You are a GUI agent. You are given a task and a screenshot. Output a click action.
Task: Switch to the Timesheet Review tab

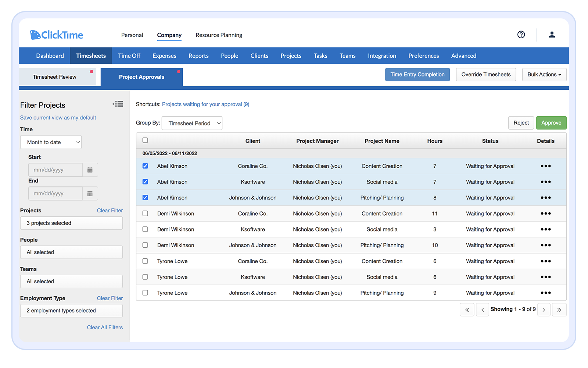[55, 77]
